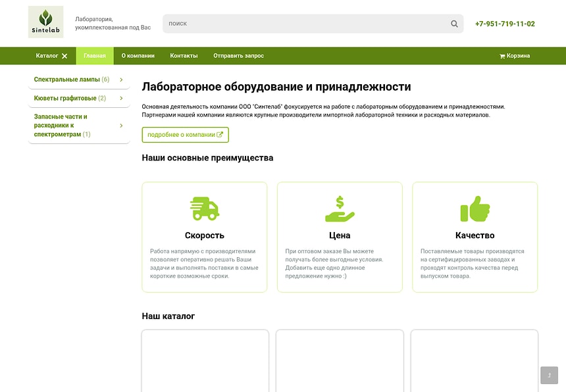The width and height of the screenshot is (566, 392).
Task: Click the external link icon on company button
Action: pyautogui.click(x=219, y=135)
